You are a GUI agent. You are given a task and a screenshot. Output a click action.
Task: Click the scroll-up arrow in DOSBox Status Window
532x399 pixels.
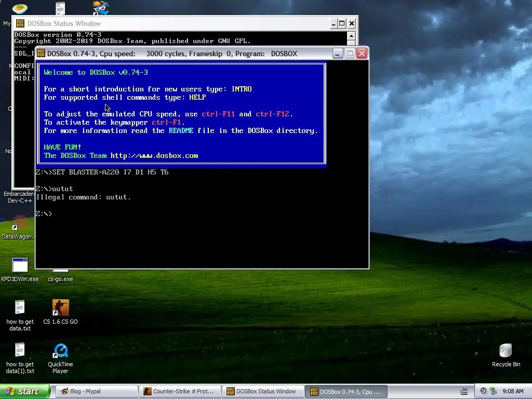click(x=351, y=36)
